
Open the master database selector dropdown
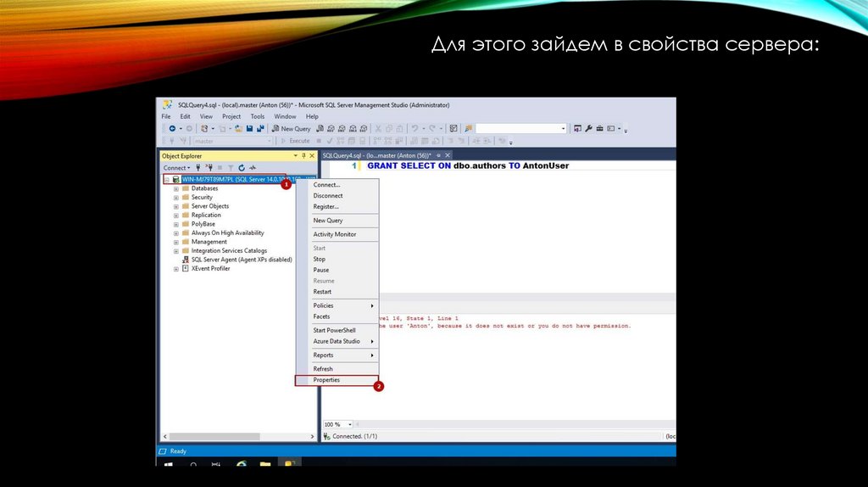pyautogui.click(x=269, y=141)
